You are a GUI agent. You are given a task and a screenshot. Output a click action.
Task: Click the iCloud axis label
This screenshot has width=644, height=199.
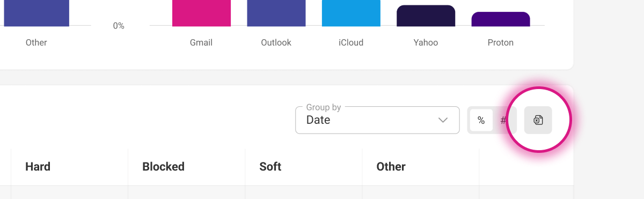point(351,42)
